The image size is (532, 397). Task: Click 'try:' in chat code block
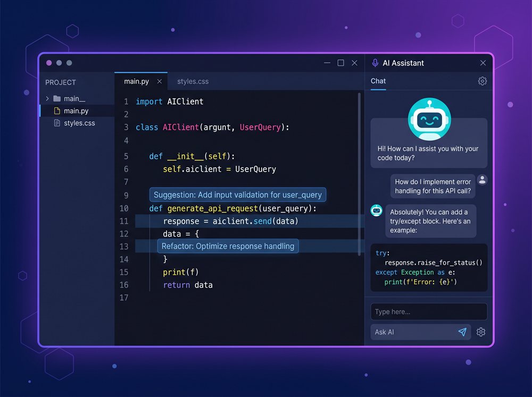pos(383,253)
